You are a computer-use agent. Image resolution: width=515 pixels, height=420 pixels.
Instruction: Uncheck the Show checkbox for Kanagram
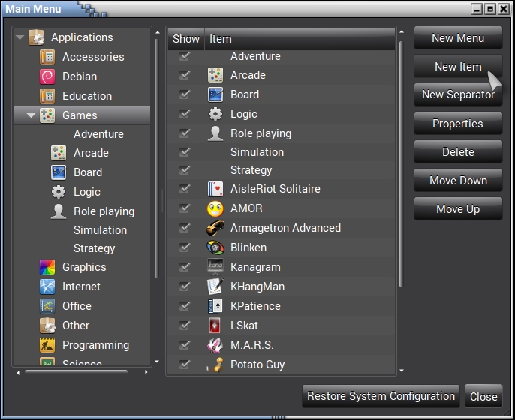[185, 267]
